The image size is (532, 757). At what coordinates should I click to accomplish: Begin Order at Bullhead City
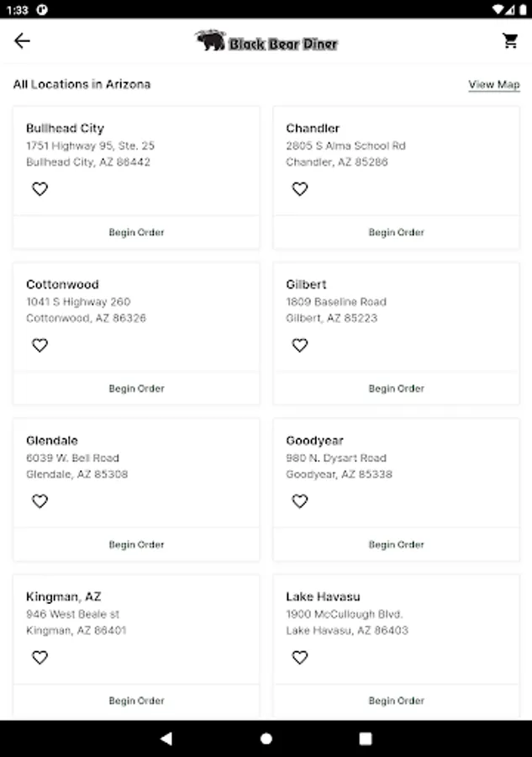[136, 233]
